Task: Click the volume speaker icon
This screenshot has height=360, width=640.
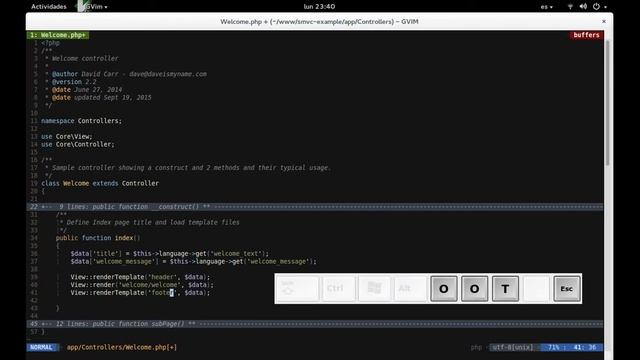Action: tap(583, 7)
